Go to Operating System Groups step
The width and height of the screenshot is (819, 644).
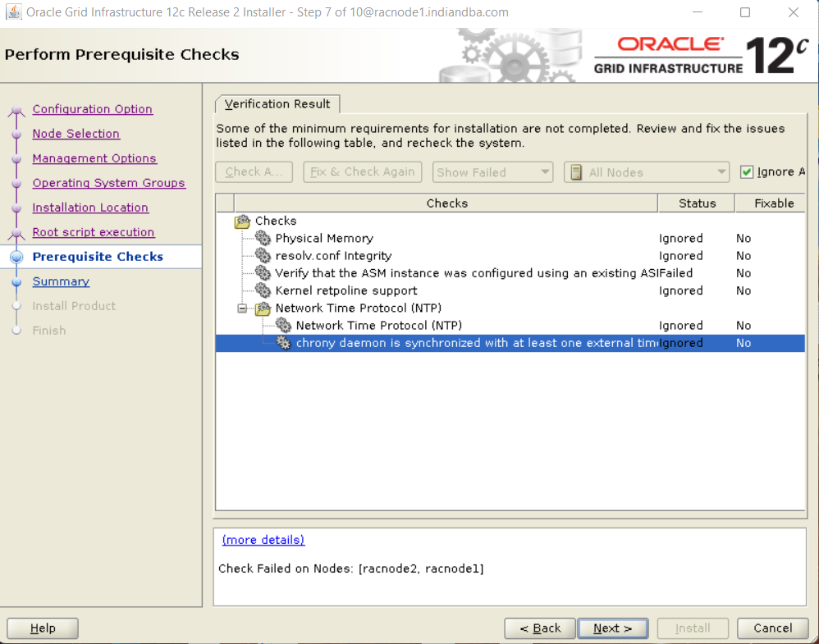(x=109, y=183)
